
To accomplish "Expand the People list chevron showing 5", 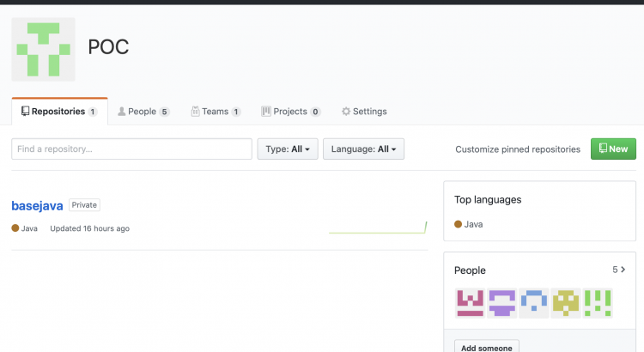I will tap(619, 270).
